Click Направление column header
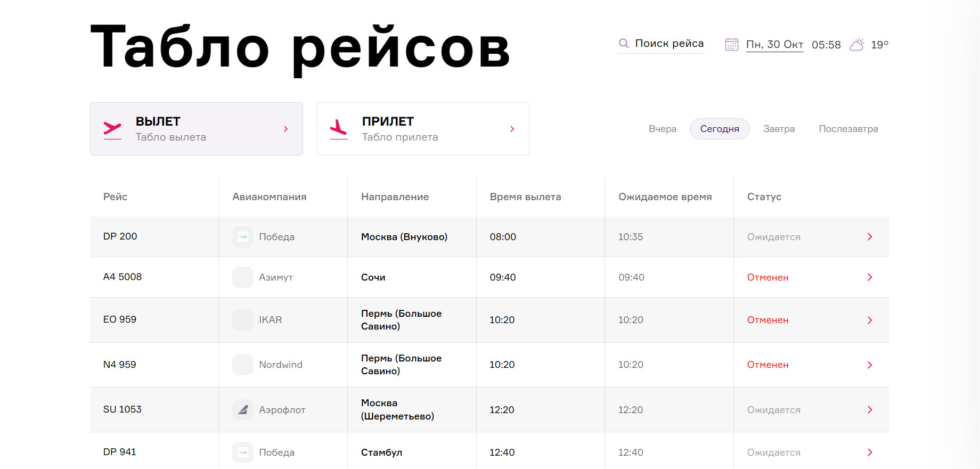 pyautogui.click(x=395, y=197)
